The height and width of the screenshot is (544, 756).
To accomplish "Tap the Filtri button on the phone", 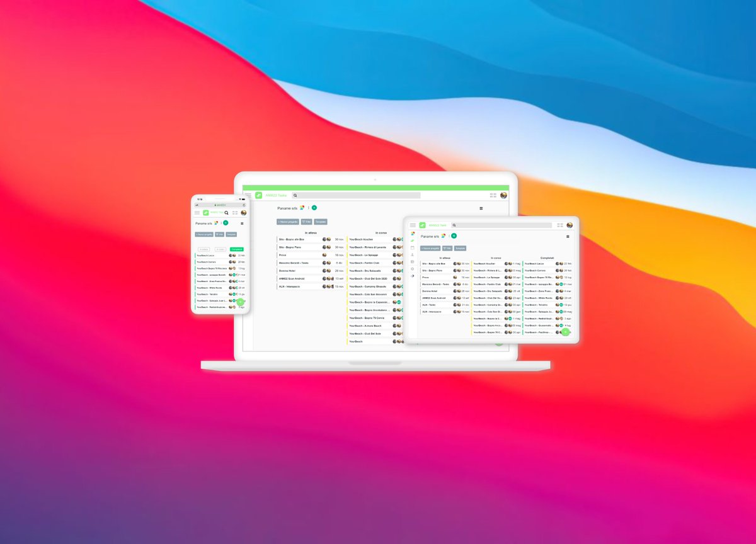I will tap(219, 234).
